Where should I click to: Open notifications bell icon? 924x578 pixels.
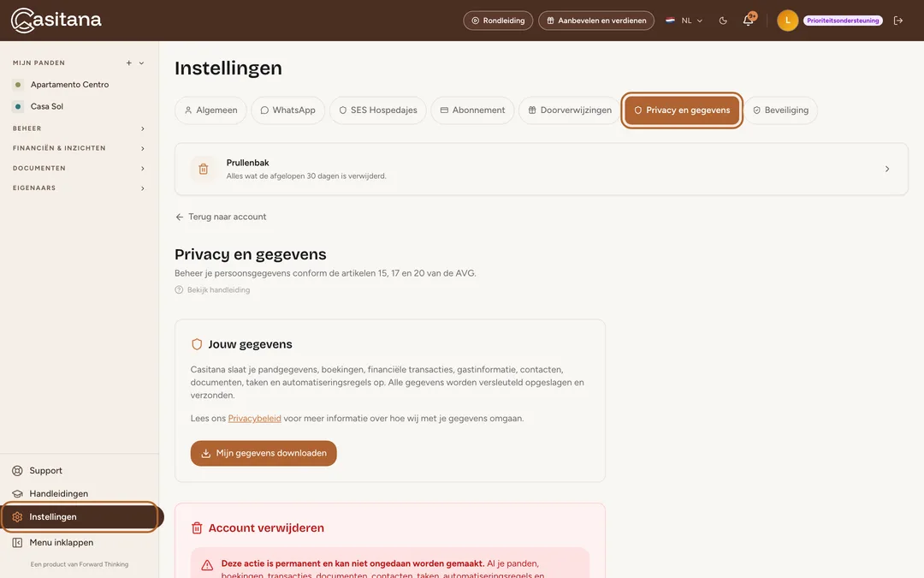(x=749, y=20)
